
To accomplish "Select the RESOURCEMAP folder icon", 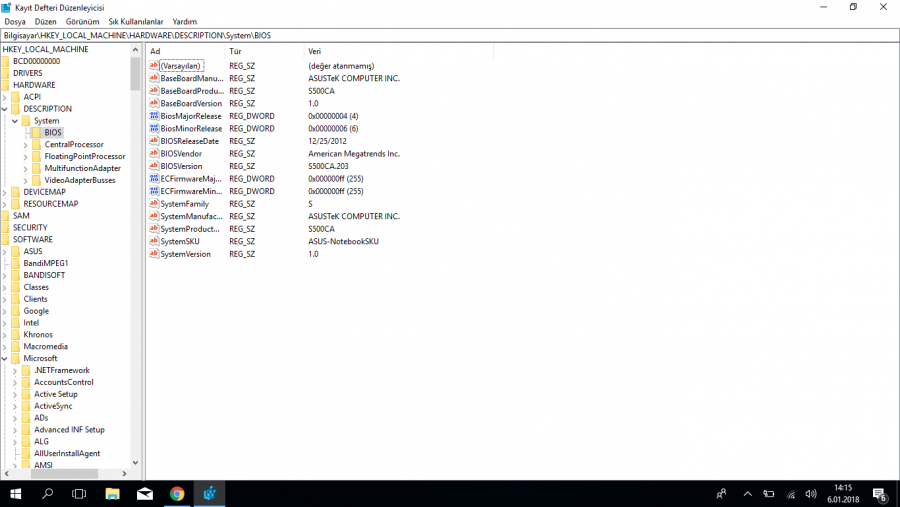I will tap(15, 204).
